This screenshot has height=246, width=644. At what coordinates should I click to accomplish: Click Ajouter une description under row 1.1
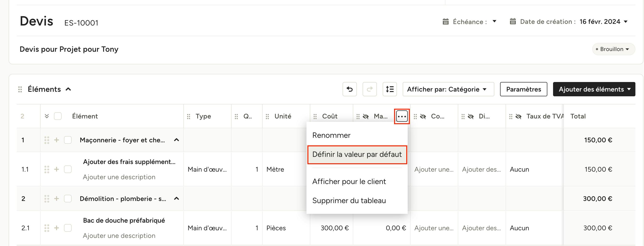pyautogui.click(x=119, y=177)
